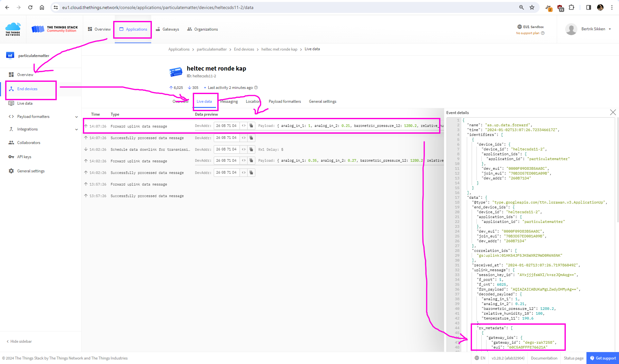The height and width of the screenshot is (364, 619).
Task: Open Bertrik Sikken user dropdown
Action: [x=588, y=29]
